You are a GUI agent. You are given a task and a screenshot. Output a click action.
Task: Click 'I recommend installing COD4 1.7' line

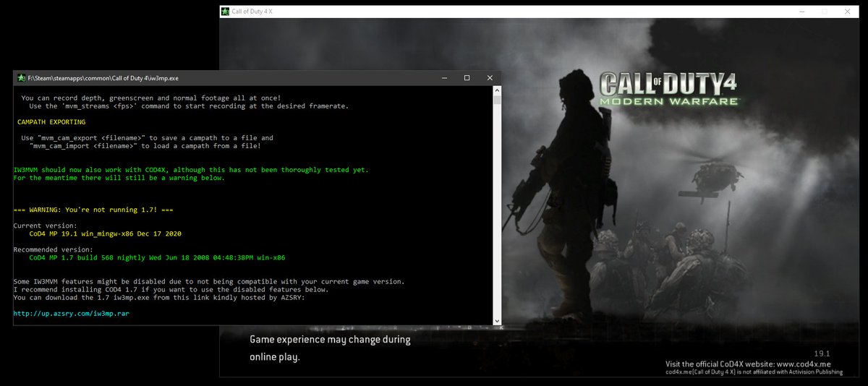click(x=171, y=289)
